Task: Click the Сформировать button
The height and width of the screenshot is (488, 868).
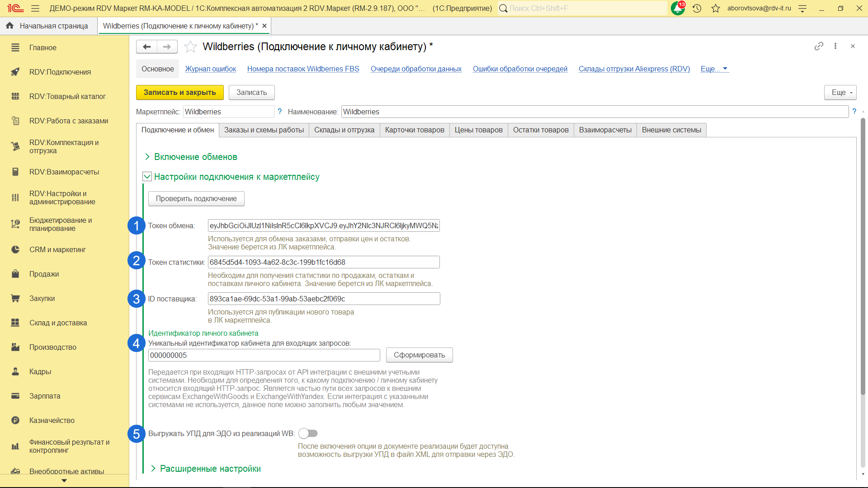Action: click(419, 355)
